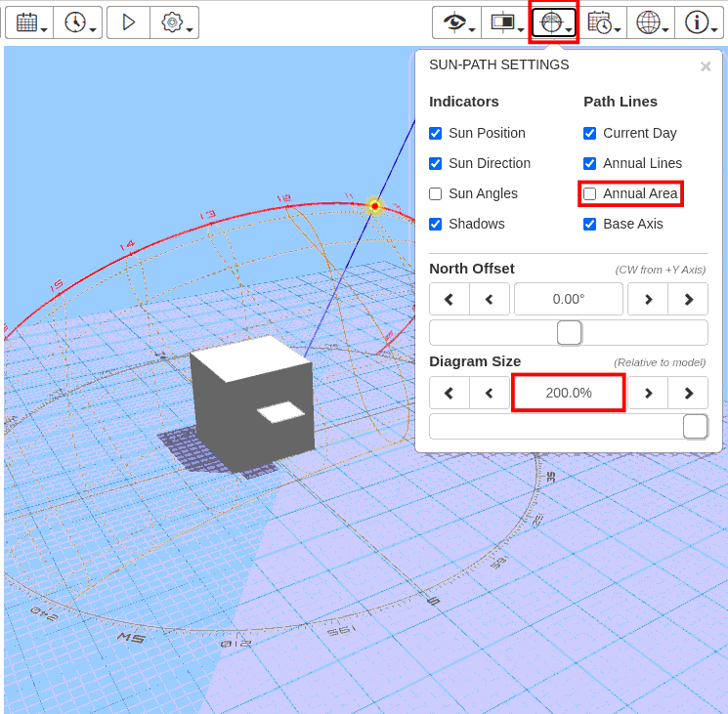This screenshot has height=714, width=728.
Task: Open the clock time settings icon
Action: point(75,22)
